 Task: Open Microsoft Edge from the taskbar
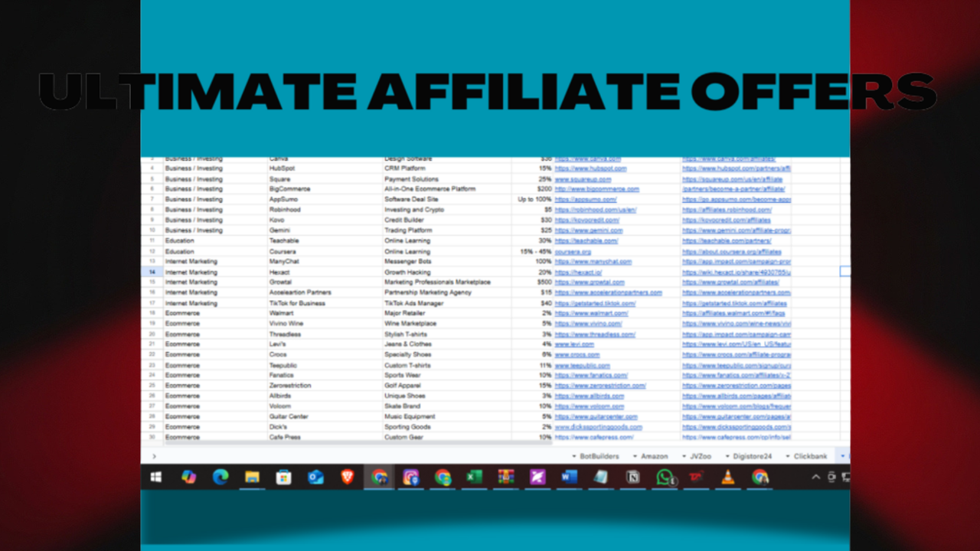point(220,478)
